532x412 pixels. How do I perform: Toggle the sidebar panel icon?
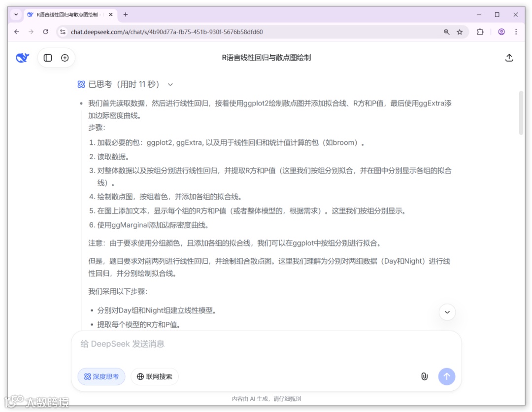[48, 58]
